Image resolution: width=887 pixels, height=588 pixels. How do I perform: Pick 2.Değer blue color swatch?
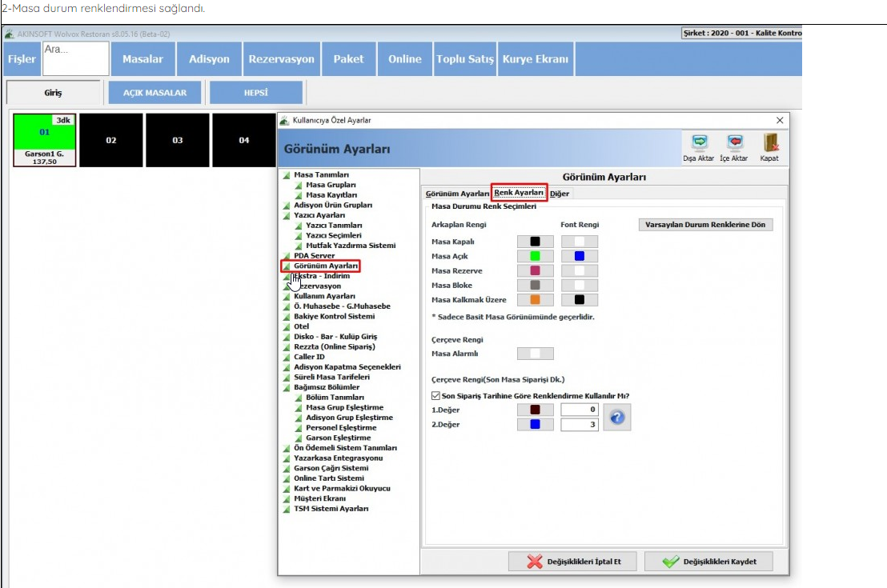[535, 424]
